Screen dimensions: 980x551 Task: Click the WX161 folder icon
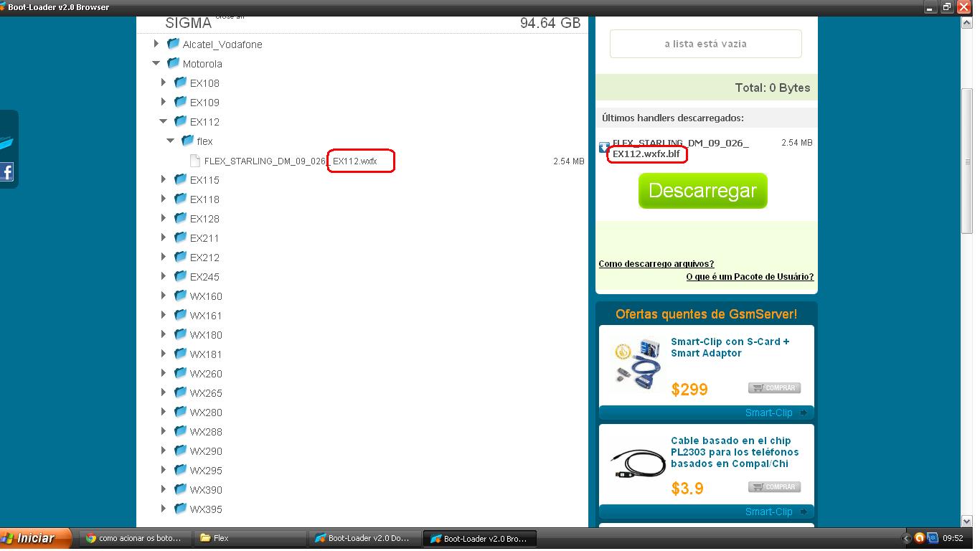(181, 315)
